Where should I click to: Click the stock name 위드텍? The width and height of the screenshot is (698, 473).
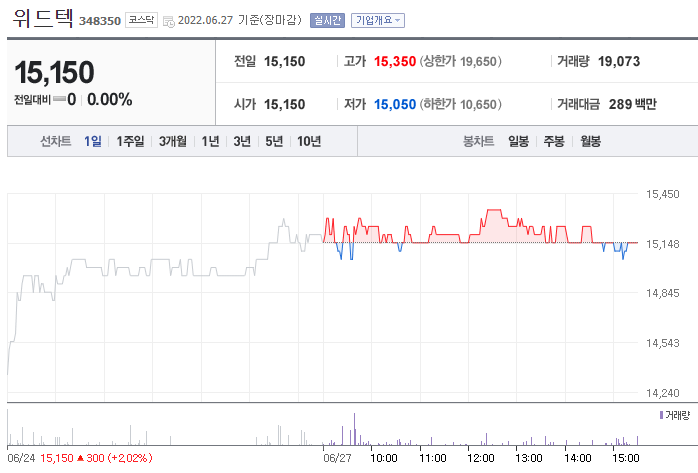[43, 18]
